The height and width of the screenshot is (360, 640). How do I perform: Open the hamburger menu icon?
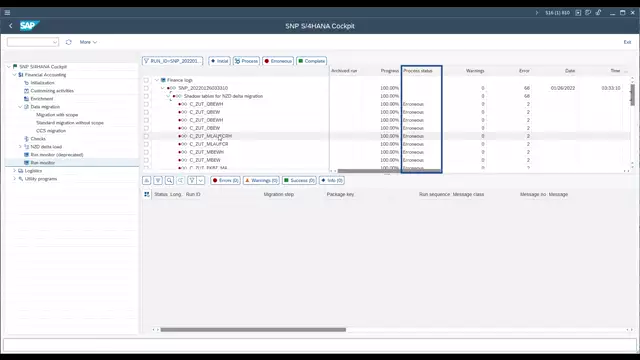click(7, 12)
